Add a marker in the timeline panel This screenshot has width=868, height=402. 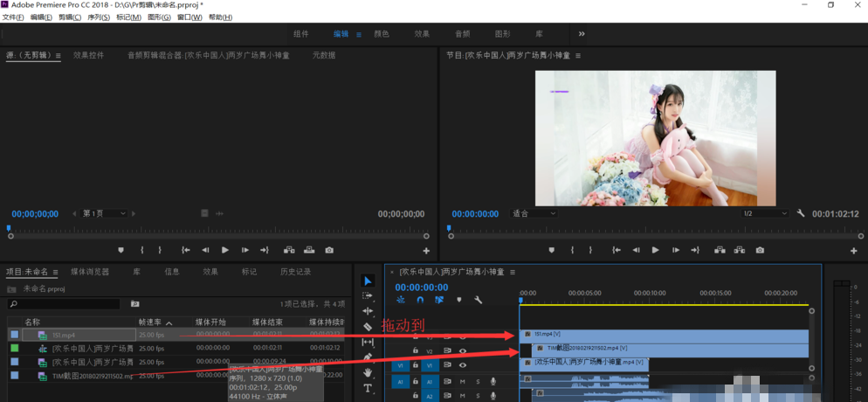point(459,300)
